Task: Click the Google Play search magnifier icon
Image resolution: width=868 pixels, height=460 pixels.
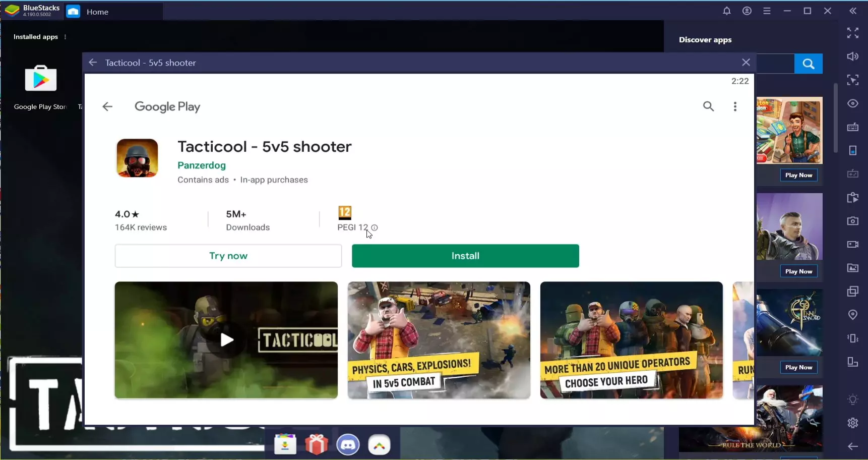Action: pos(708,106)
